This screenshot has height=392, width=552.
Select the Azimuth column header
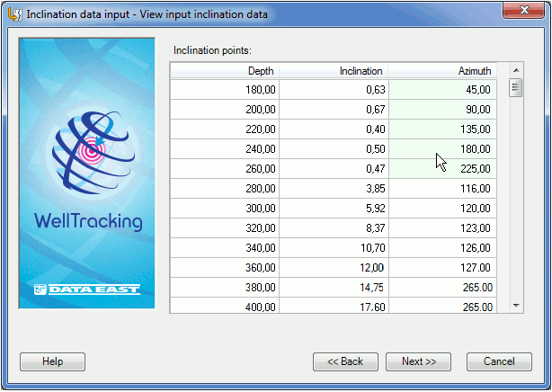click(442, 71)
